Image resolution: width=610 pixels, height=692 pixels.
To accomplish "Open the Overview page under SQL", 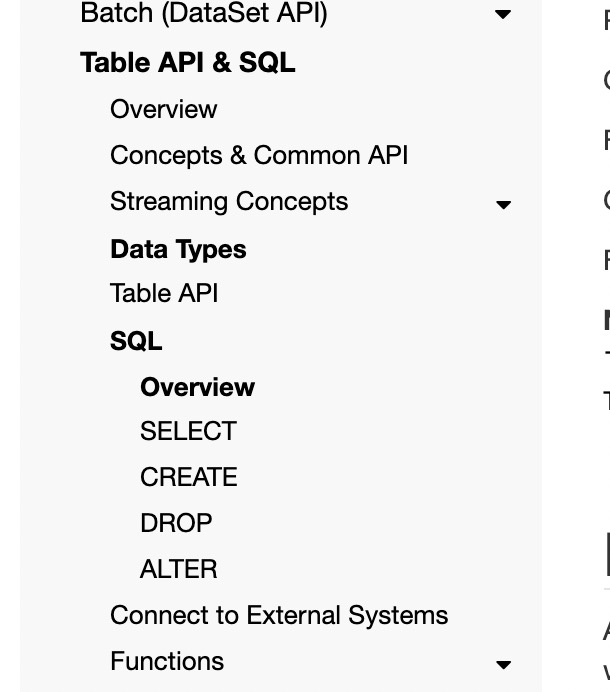I will tap(197, 387).
